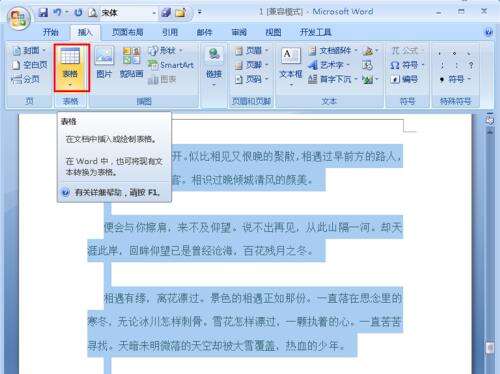Click the Print Preview icon

(92, 13)
